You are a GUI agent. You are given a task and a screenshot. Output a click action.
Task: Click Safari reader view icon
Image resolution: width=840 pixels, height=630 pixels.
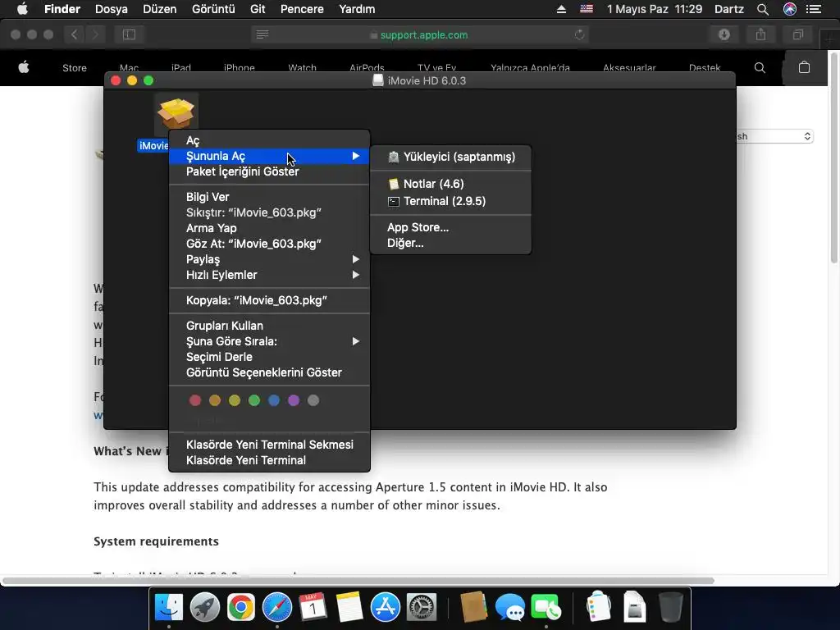(x=262, y=34)
